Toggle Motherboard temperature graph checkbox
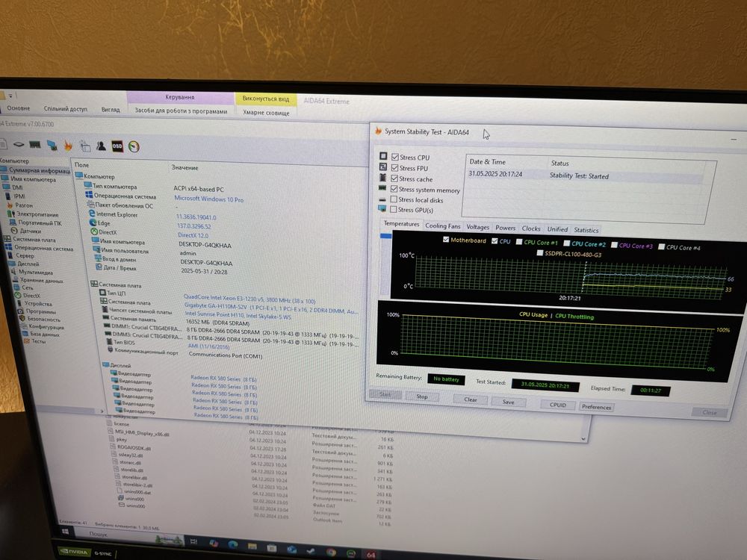The height and width of the screenshot is (560, 747). point(446,240)
